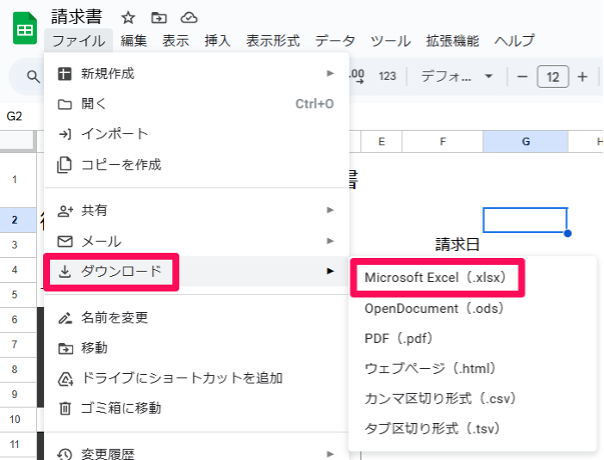Choose 共有 in the file menu
The image size is (604, 460).
click(196, 210)
